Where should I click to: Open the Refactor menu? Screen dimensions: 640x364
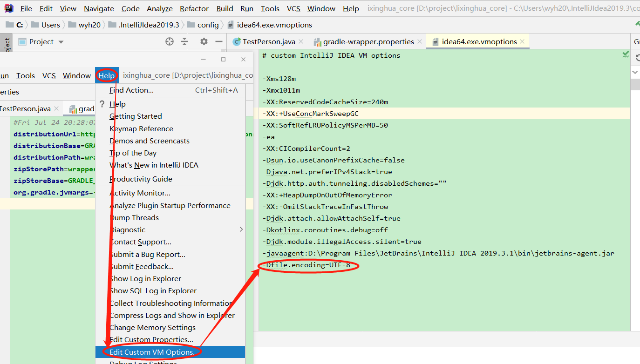pos(194,8)
